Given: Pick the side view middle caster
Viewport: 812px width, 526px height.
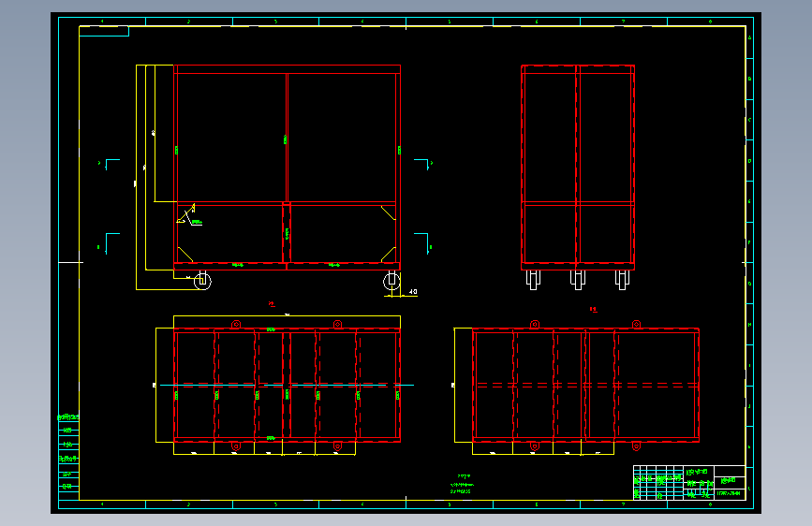Looking at the screenshot, I should tap(578, 280).
